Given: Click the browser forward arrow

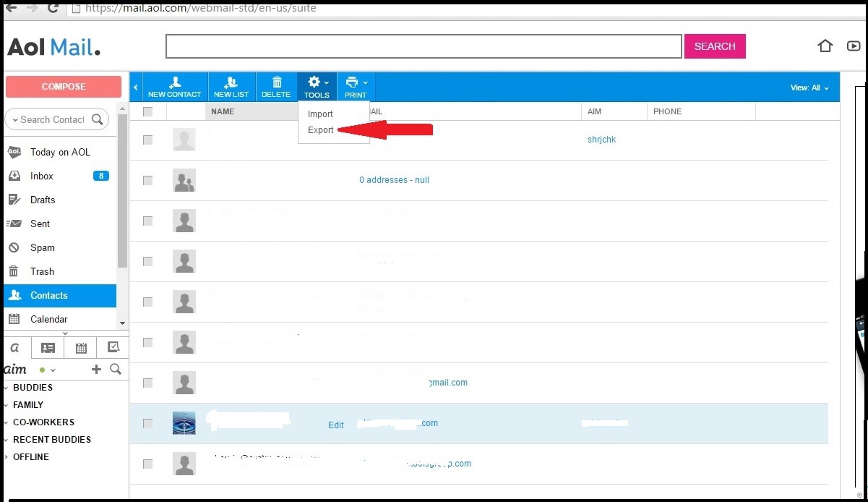Looking at the screenshot, I should pyautogui.click(x=31, y=8).
